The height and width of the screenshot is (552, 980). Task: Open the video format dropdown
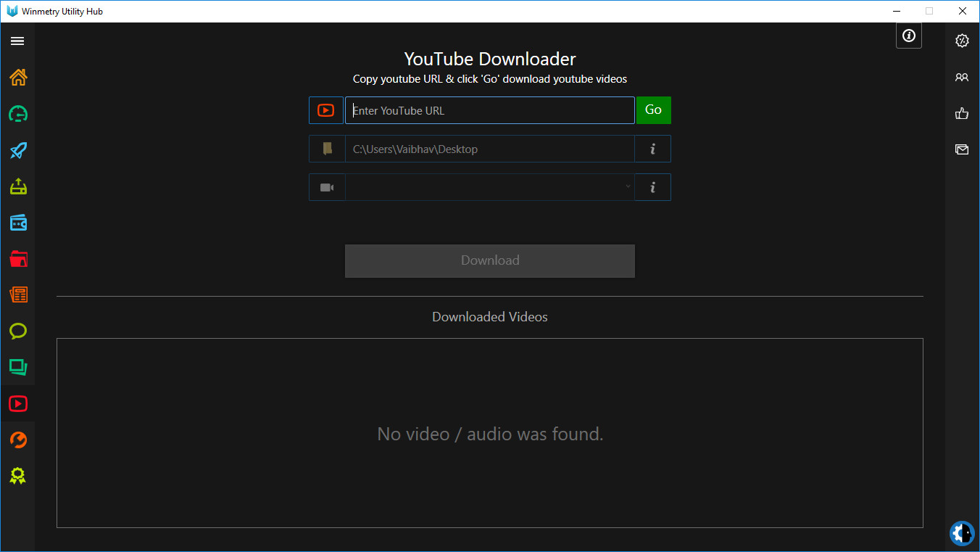click(490, 187)
